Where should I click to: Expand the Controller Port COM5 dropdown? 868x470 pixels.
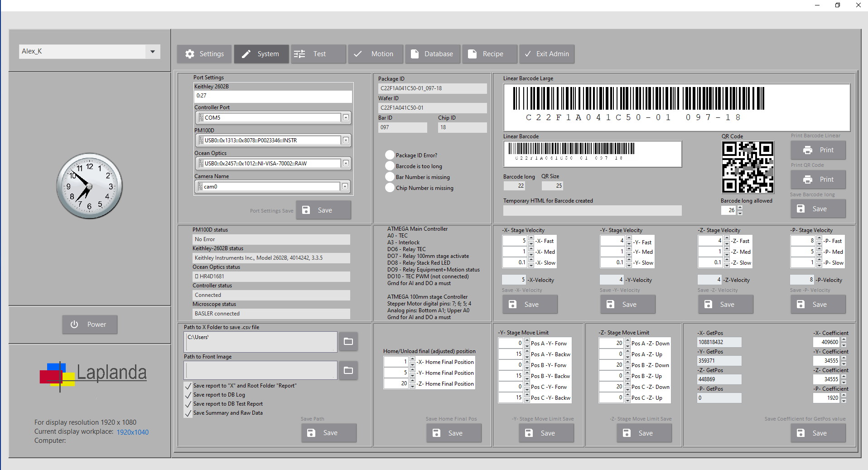[x=346, y=117]
